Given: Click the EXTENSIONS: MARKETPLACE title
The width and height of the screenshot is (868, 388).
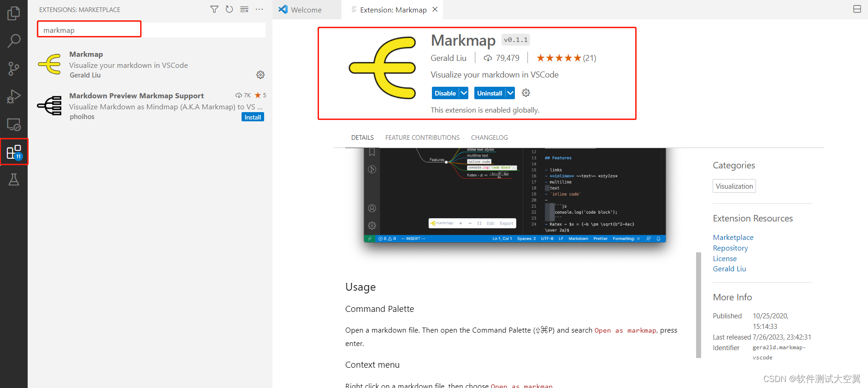Looking at the screenshot, I should pos(80,10).
